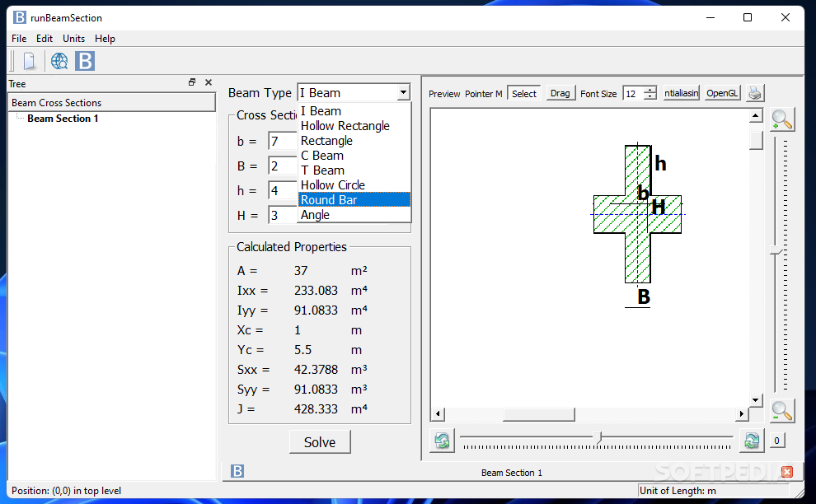Choose Hollow Circle from the list

click(354, 185)
